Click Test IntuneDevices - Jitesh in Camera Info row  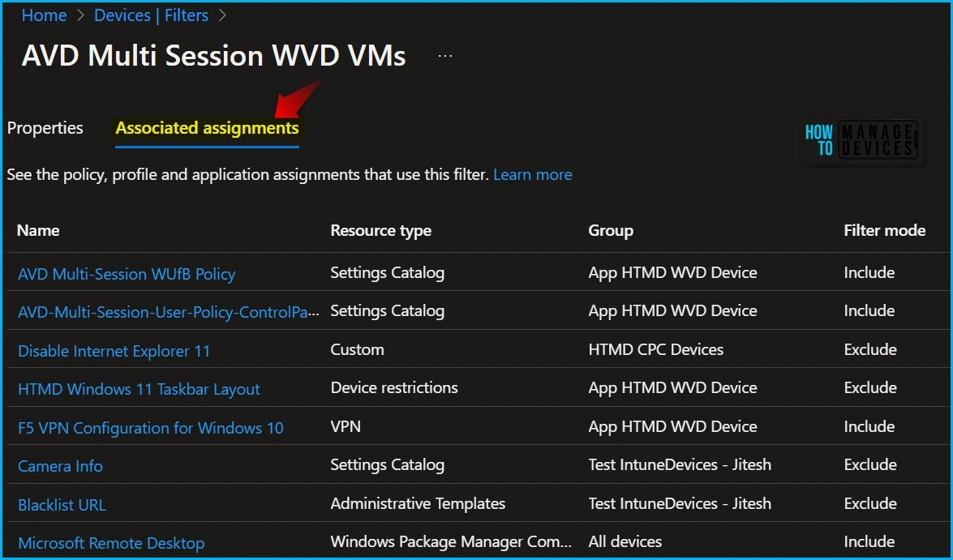point(680,464)
